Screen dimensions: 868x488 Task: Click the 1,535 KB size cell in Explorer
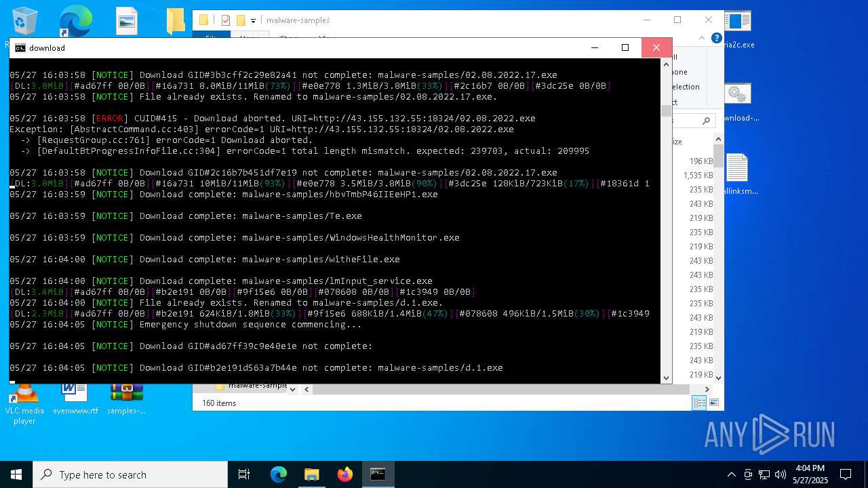[x=698, y=176]
